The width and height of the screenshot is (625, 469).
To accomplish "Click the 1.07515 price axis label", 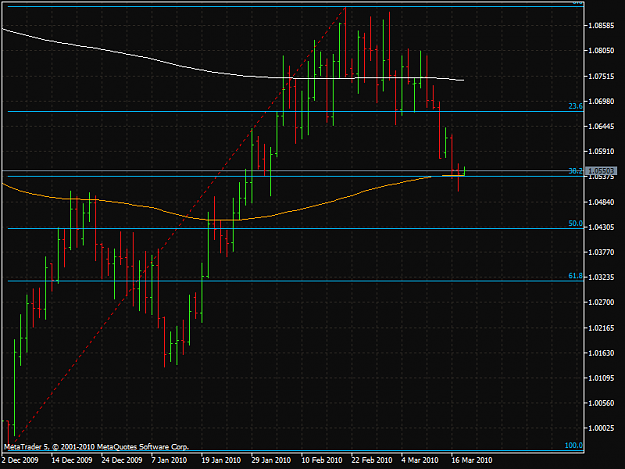I will point(601,76).
